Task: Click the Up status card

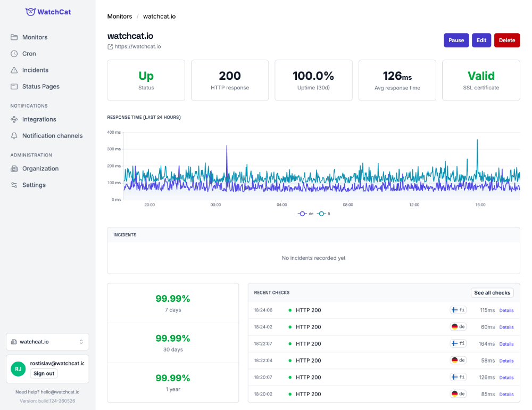Action: coord(146,80)
